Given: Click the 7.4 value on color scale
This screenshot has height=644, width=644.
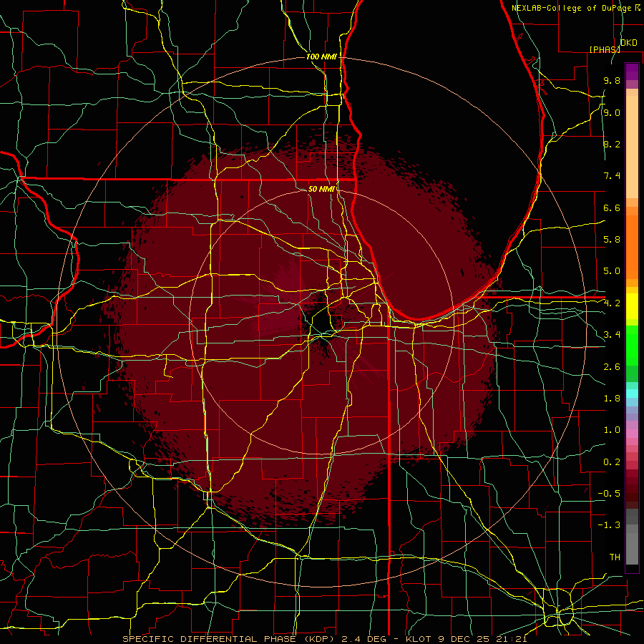Looking at the screenshot, I should click(612, 176).
